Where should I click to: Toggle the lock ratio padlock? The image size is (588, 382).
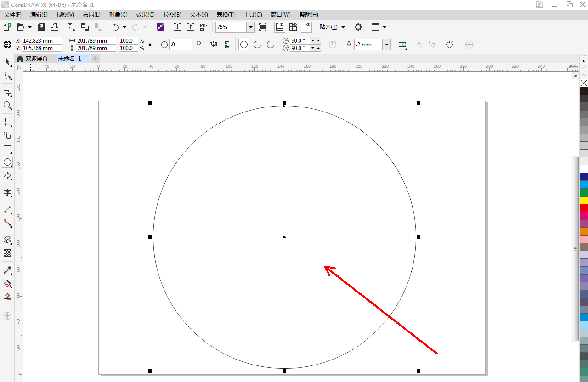[x=150, y=45]
